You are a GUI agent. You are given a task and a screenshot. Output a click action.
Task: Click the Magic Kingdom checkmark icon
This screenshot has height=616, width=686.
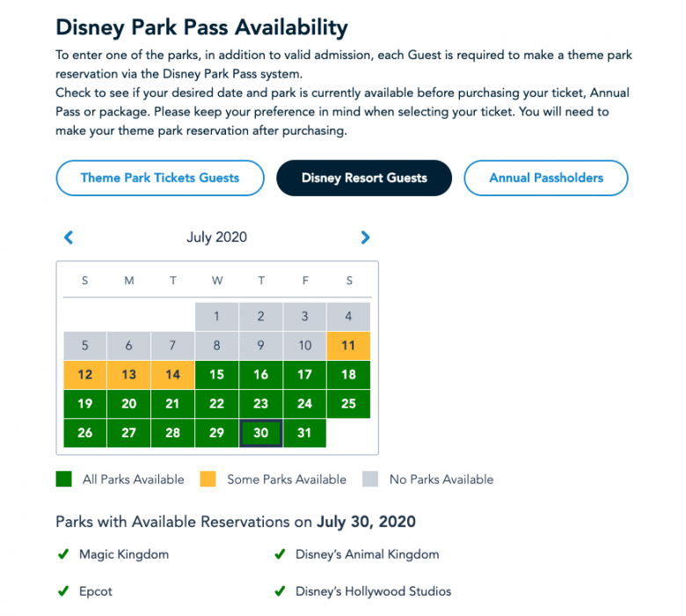coord(63,554)
